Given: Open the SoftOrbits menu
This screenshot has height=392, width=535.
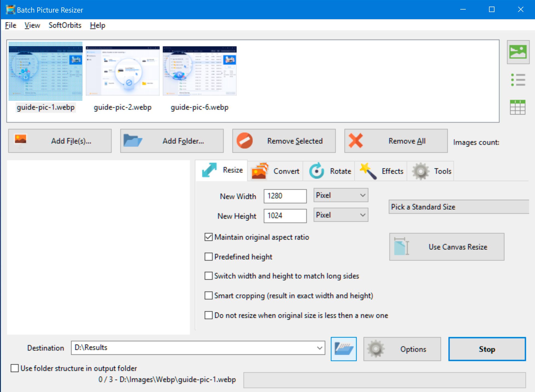Looking at the screenshot, I should pos(65,25).
